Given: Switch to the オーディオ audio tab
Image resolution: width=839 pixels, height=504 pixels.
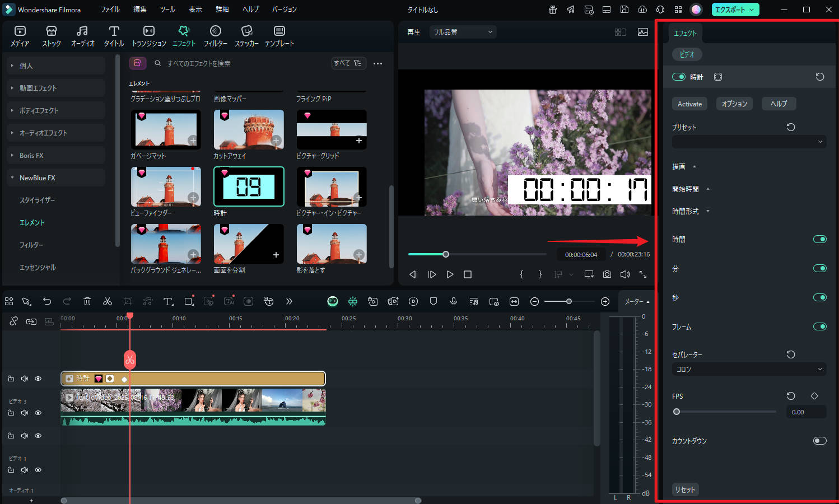Looking at the screenshot, I should [82, 36].
